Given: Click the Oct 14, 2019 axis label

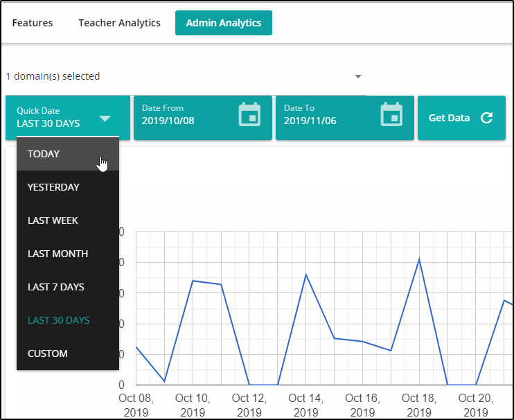Looking at the screenshot, I should pos(306,405).
